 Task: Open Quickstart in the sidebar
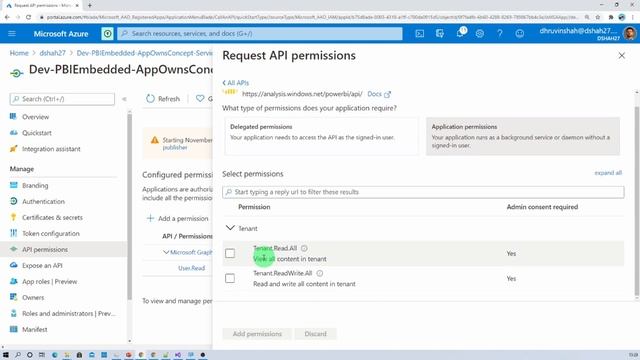click(37, 133)
